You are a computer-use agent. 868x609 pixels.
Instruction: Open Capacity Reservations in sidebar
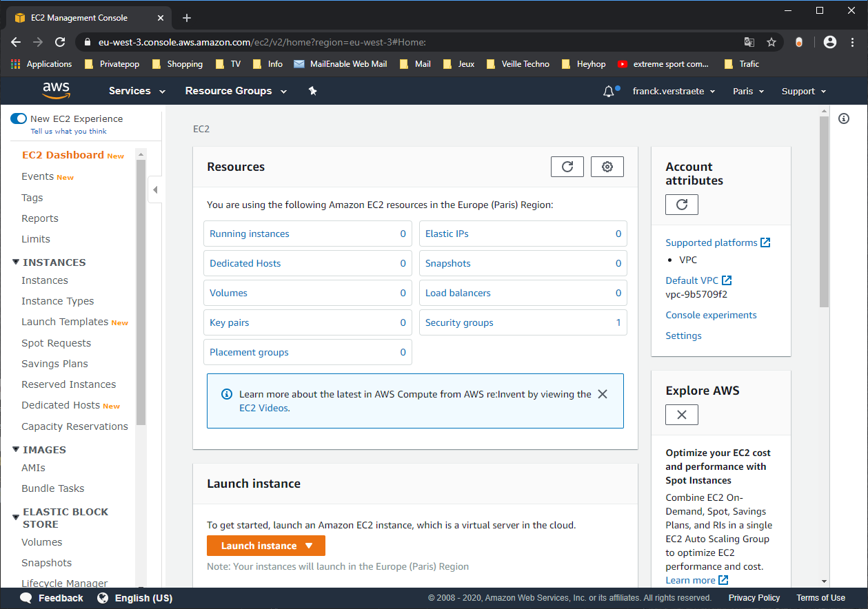click(74, 426)
